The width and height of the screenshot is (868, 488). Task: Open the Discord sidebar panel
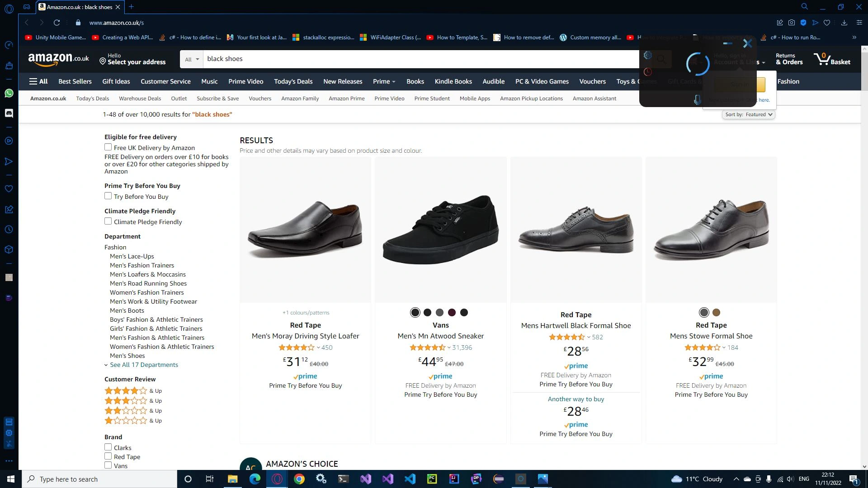(9, 113)
